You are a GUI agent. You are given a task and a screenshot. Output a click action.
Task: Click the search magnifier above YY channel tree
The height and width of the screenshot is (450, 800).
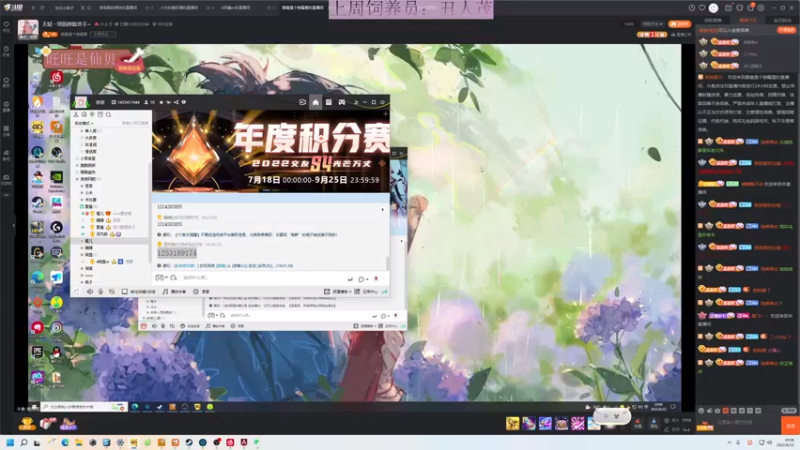pyautogui.click(x=109, y=115)
